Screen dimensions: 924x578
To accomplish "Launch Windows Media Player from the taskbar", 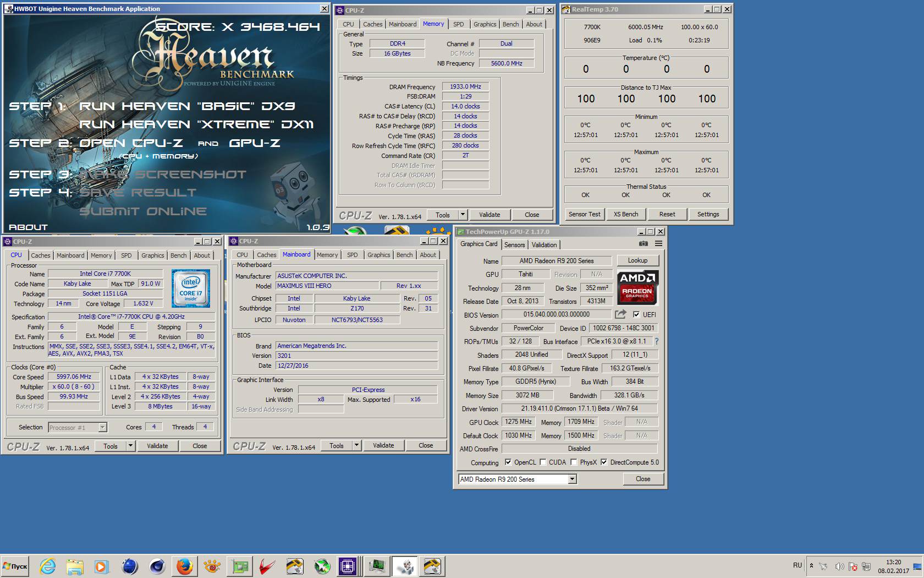I will [101, 566].
